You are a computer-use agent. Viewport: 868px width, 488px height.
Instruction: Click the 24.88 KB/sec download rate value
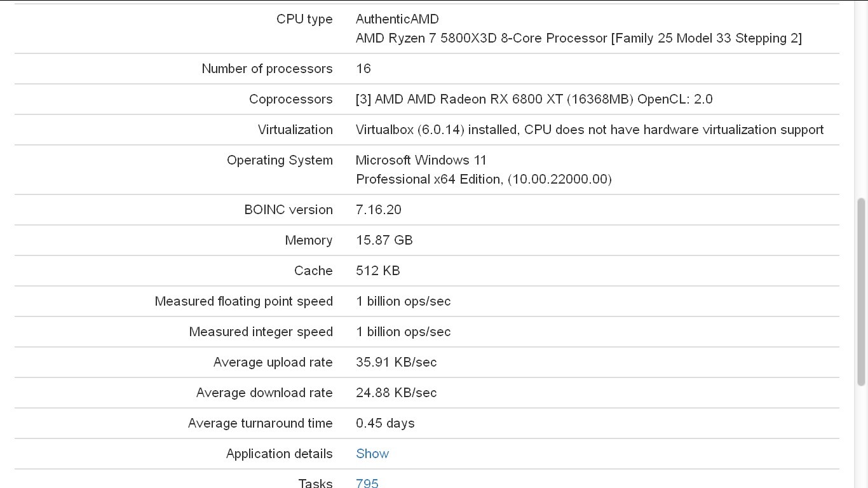click(x=396, y=393)
